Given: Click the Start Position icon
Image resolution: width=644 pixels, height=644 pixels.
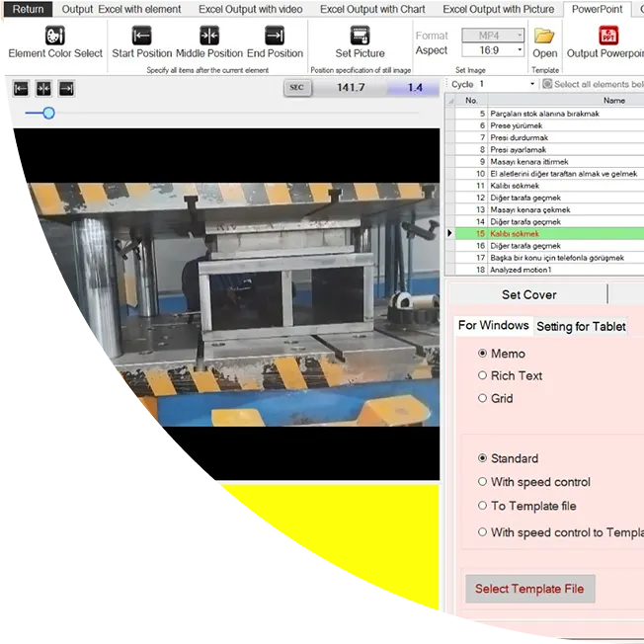Looking at the screenshot, I should (141, 36).
